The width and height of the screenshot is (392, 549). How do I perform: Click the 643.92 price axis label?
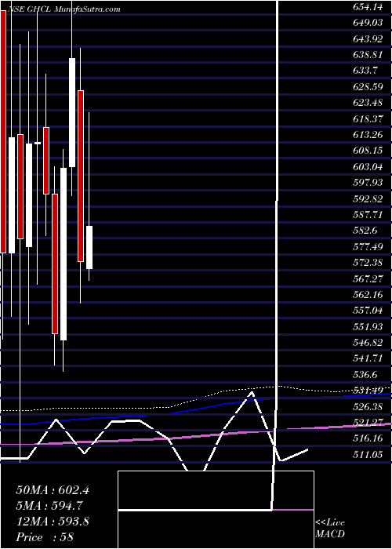coord(368,38)
